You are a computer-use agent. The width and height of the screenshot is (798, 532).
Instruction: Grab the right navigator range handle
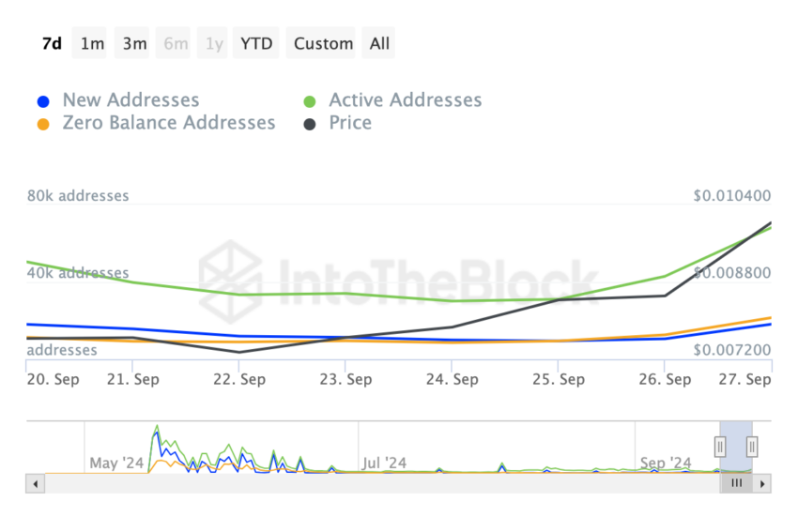pyautogui.click(x=752, y=447)
